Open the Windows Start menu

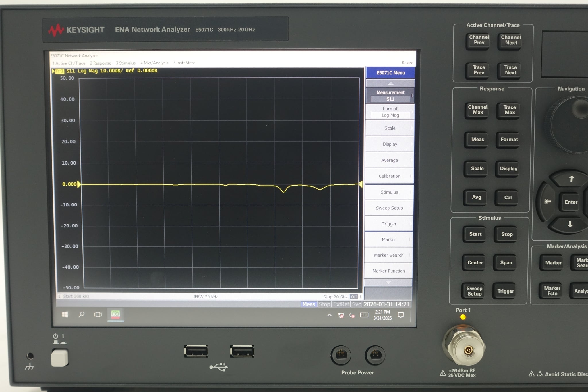(65, 314)
